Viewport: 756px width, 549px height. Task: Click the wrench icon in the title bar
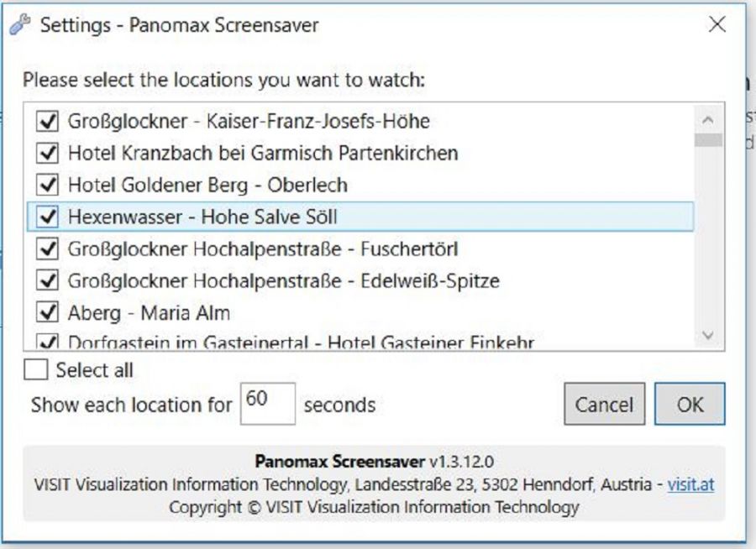click(x=20, y=24)
